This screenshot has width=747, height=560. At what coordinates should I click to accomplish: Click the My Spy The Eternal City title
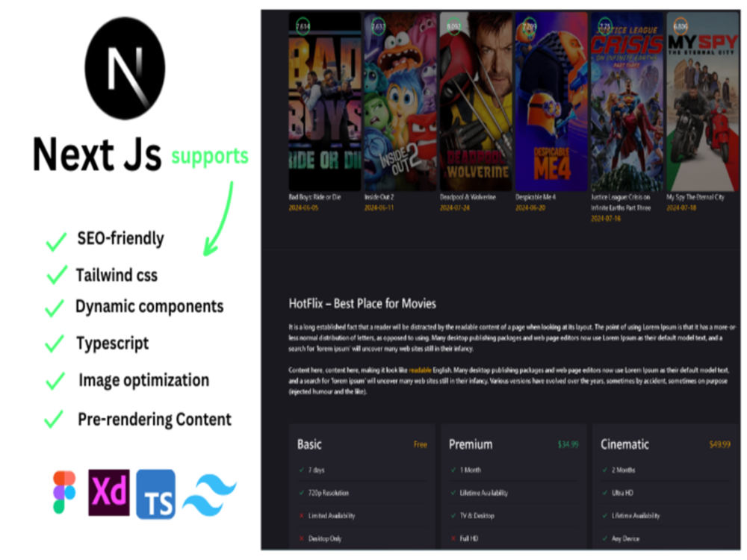(695, 197)
